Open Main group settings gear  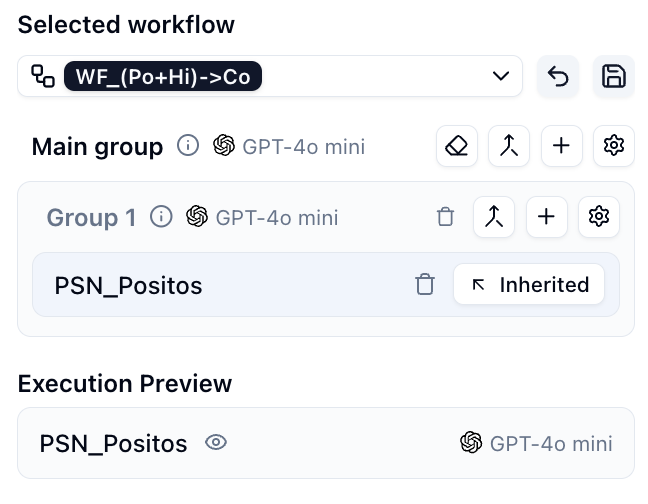pyautogui.click(x=613, y=147)
